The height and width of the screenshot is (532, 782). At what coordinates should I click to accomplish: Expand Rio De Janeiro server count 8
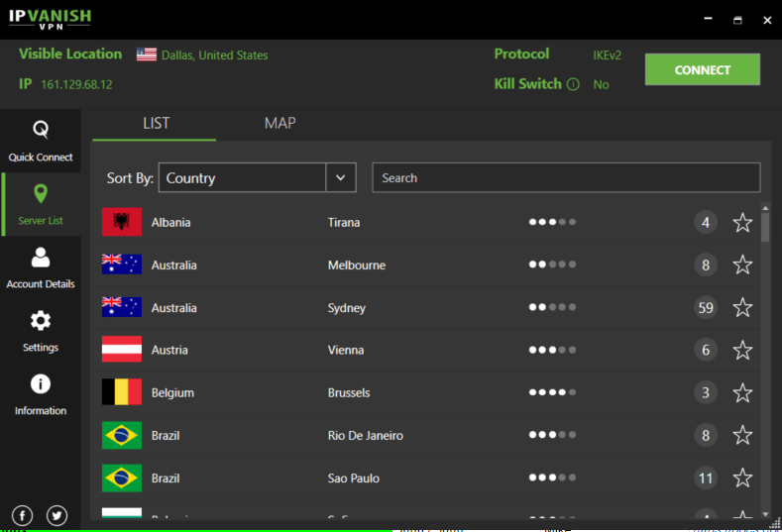tap(706, 435)
